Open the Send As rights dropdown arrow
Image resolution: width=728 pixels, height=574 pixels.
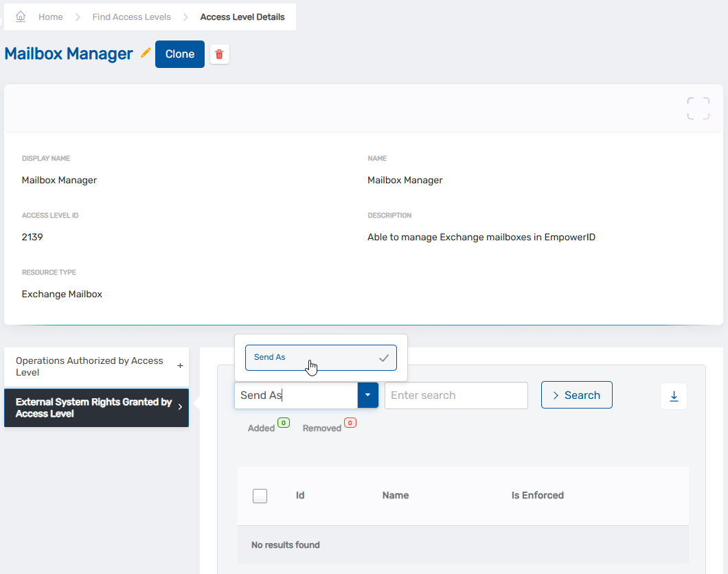click(x=368, y=395)
